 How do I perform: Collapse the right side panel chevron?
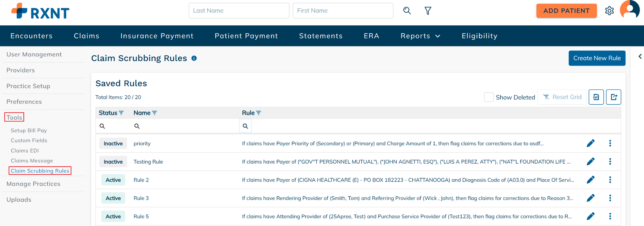click(640, 57)
